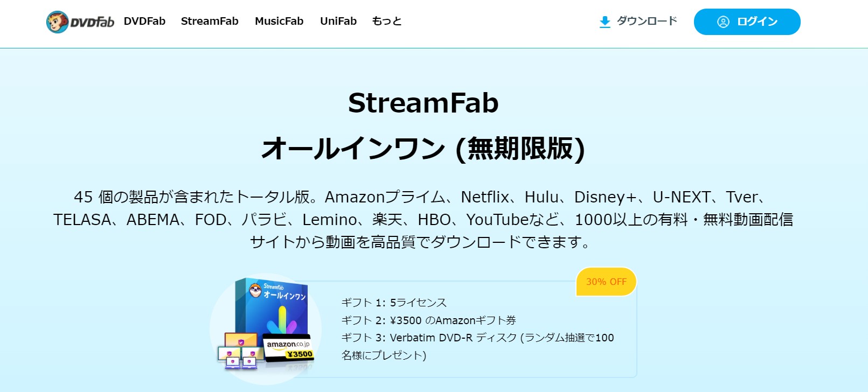Click the オールインワン (無期限版) title
Screen dimensions: 868x392
pyautogui.click(x=423, y=148)
